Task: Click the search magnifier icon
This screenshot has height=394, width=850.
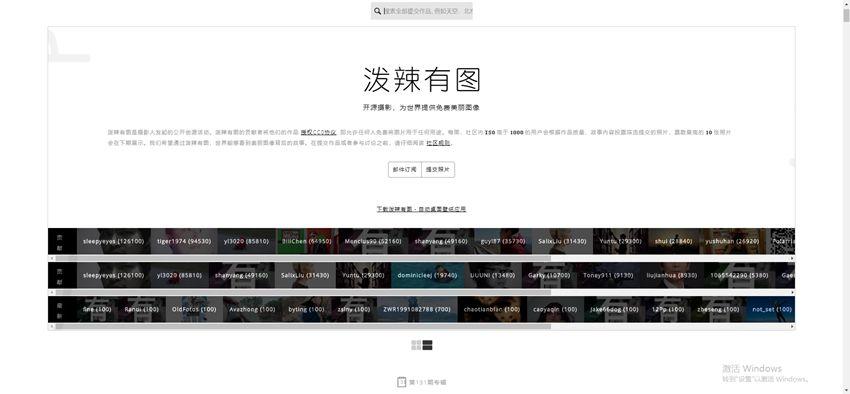Action: click(x=377, y=11)
